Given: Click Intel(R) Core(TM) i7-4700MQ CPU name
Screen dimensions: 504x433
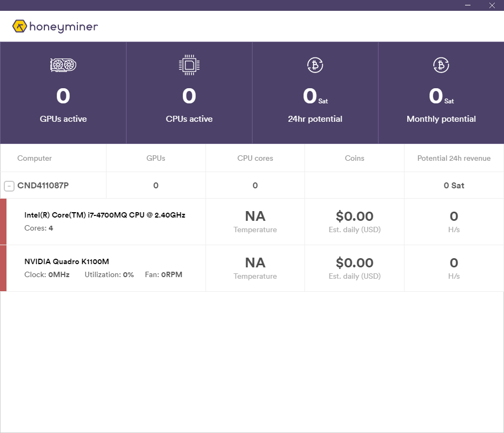Looking at the screenshot, I should pos(105,215).
